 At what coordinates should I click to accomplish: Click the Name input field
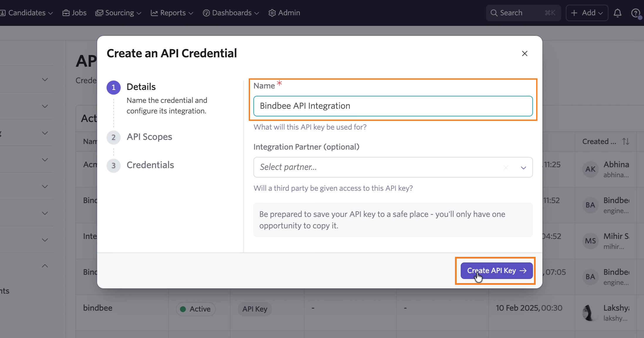click(393, 106)
